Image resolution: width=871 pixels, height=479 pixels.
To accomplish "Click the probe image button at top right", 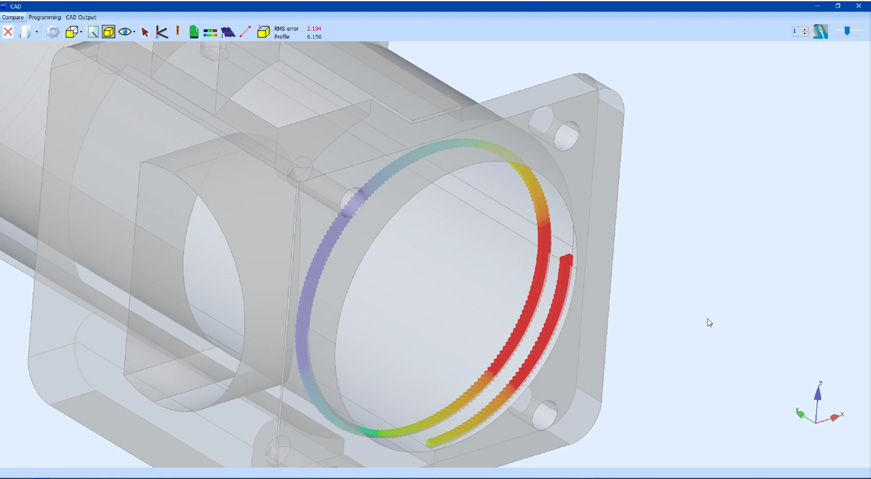I will (x=820, y=32).
